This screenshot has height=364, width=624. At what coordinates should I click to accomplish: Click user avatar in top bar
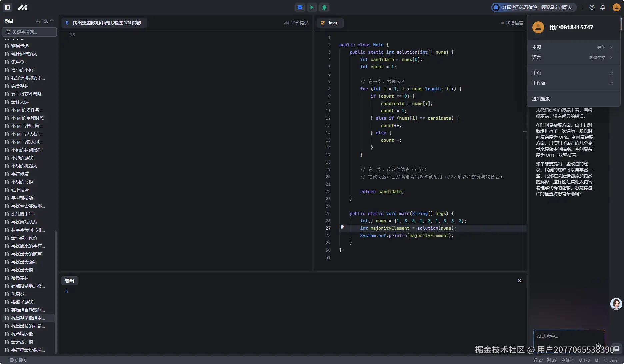[616, 7]
